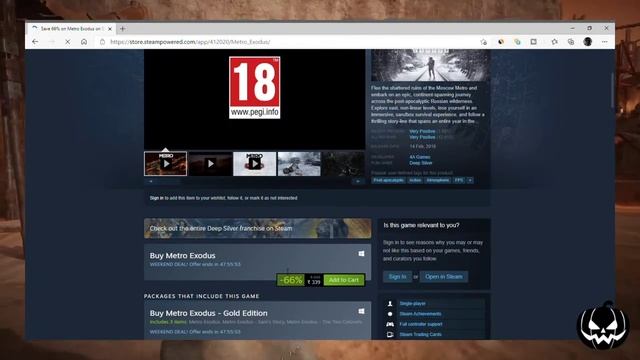Screen dimensions: 640x360
Task: Click media strip right scroll arrow
Action: pos(358,181)
